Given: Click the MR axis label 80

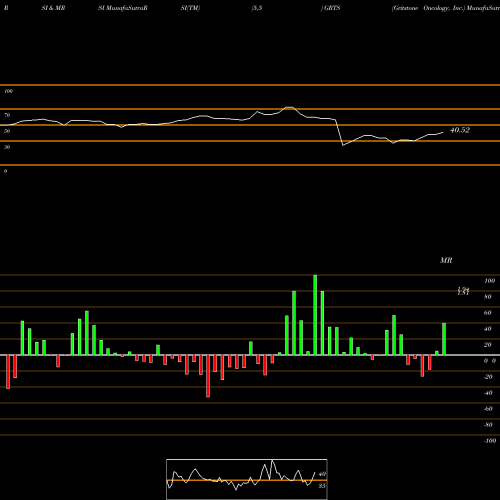Looking at the screenshot, I should pos(488,297).
